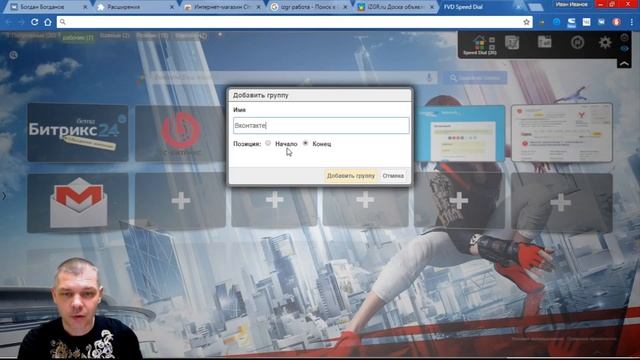Switch to Интернет-магазин tab
The width and height of the screenshot is (640, 360).
pyautogui.click(x=222, y=7)
